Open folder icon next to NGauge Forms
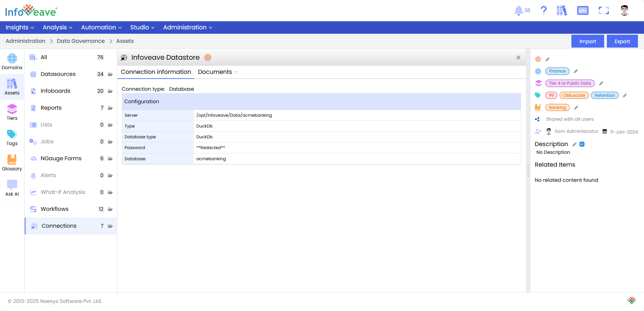 110,159
